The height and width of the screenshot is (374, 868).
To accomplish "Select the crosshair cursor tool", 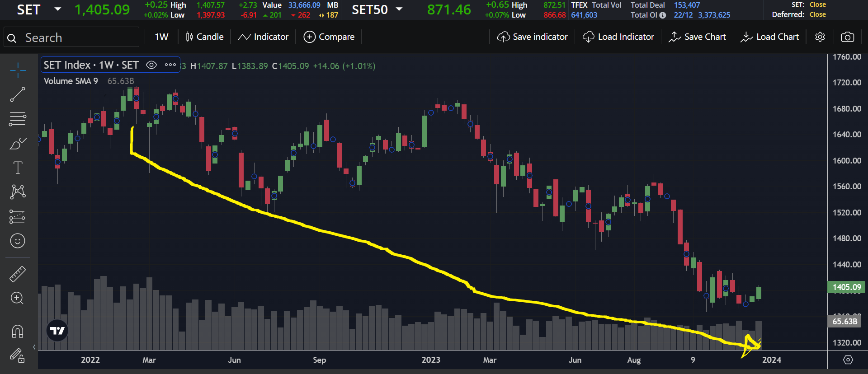I will click(x=18, y=70).
